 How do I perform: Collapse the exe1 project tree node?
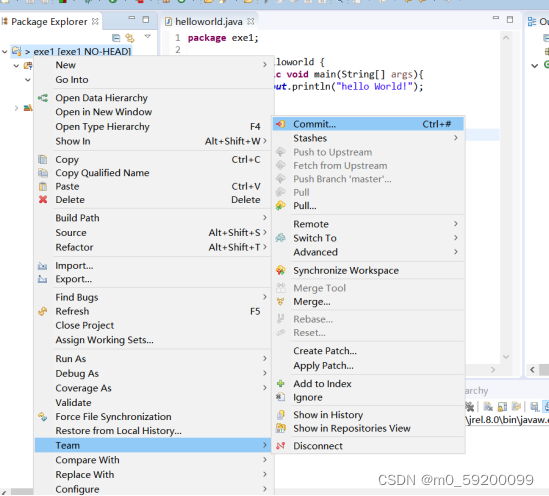coord(5,52)
